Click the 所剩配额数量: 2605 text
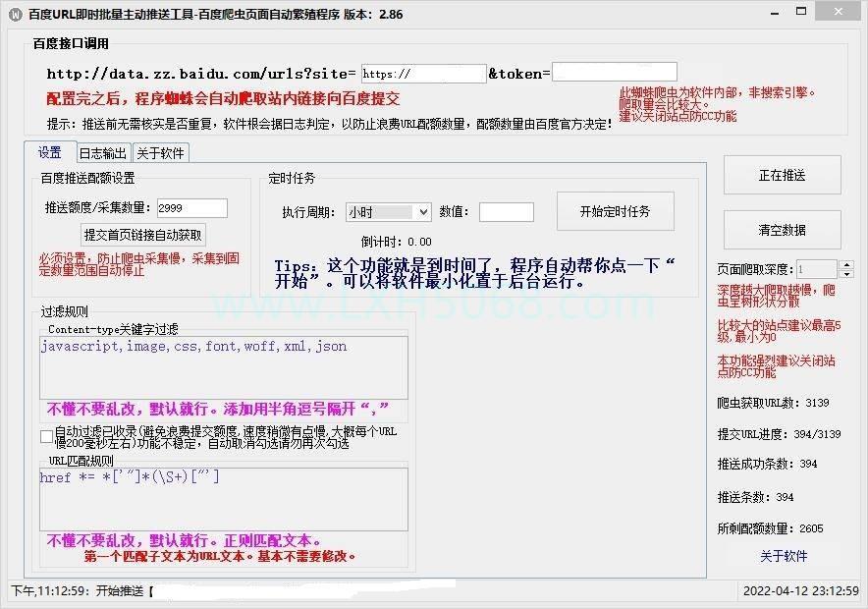 point(770,528)
